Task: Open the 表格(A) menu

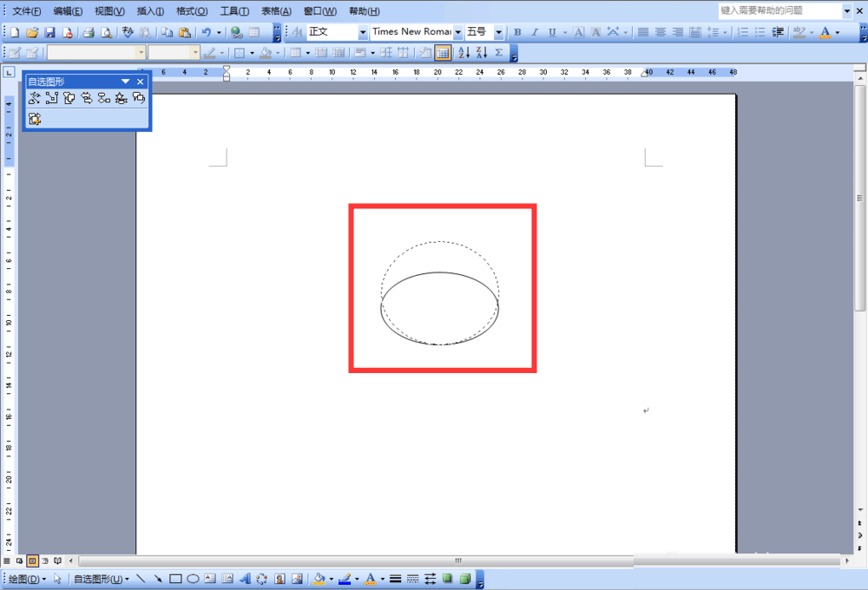Action: [x=276, y=11]
